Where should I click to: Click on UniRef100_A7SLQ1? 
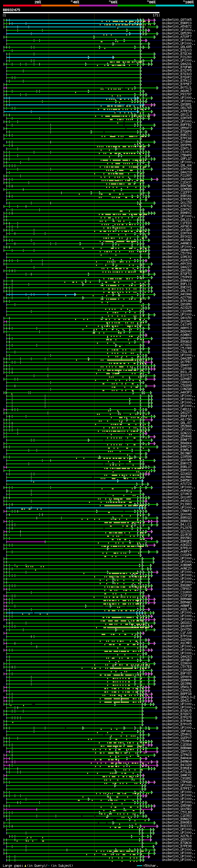[x=177, y=772]
